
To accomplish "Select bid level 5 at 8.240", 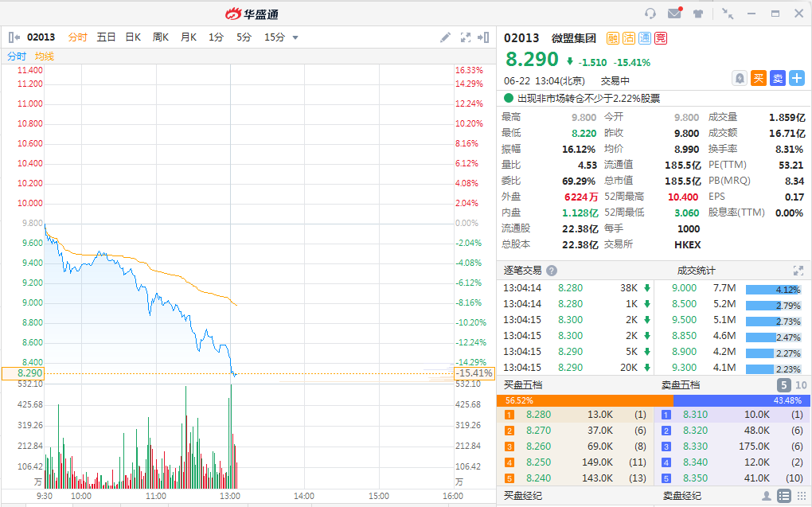I will (x=574, y=478).
